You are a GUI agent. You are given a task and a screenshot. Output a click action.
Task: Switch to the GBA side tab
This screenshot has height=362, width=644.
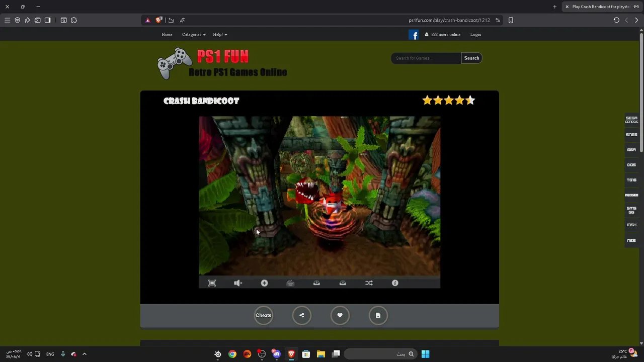[631, 150]
